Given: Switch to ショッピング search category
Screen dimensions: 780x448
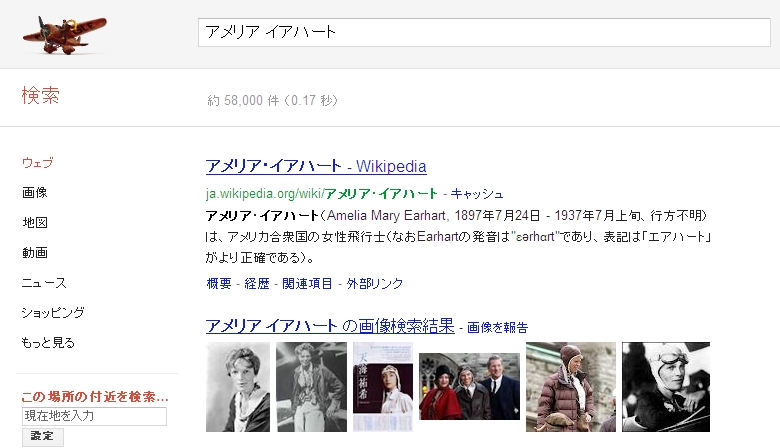Looking at the screenshot, I should pyautogui.click(x=53, y=313).
